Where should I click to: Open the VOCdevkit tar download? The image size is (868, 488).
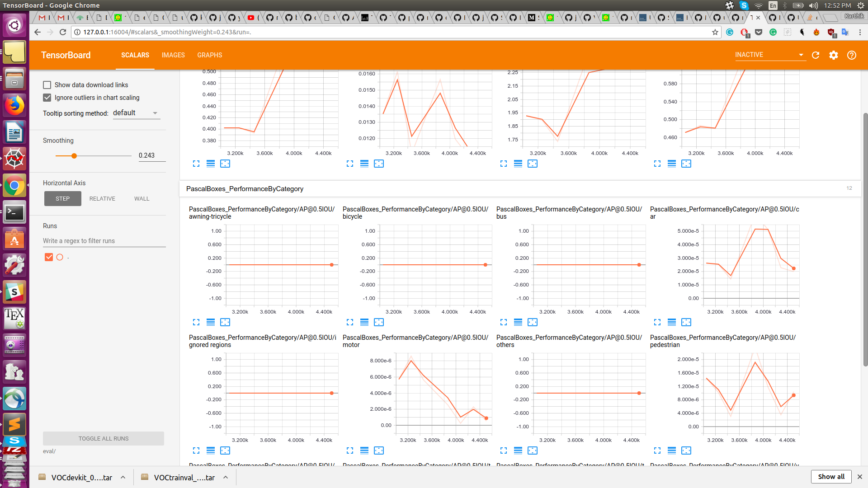76,478
